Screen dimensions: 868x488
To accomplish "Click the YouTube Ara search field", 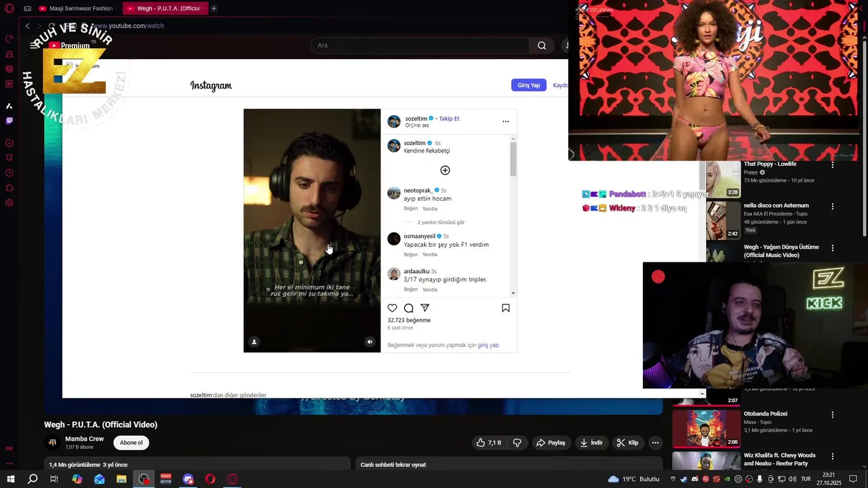I will (420, 45).
